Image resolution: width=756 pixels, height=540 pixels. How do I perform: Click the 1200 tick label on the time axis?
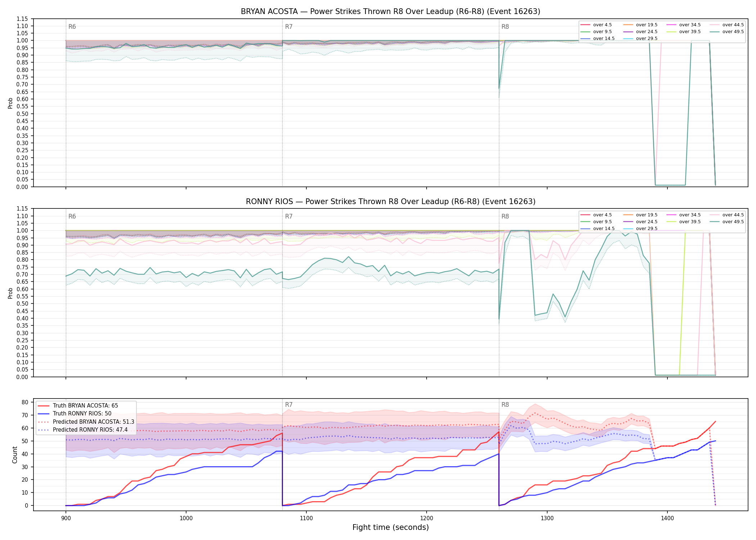pyautogui.click(x=427, y=518)
